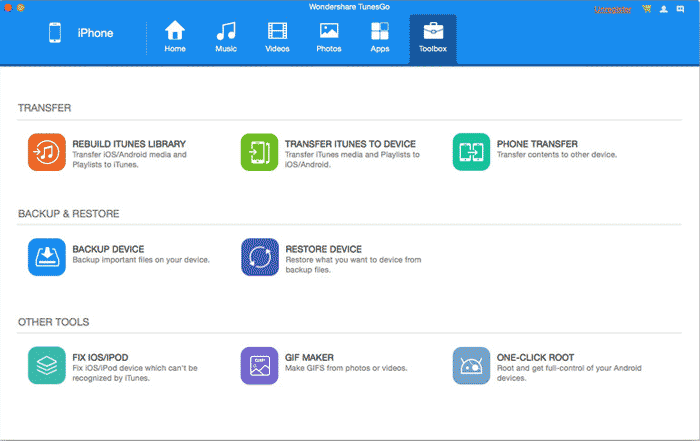Click the BACKUP & RESTORE section heading
Viewport: 700px width, 441px height.
[68, 214]
